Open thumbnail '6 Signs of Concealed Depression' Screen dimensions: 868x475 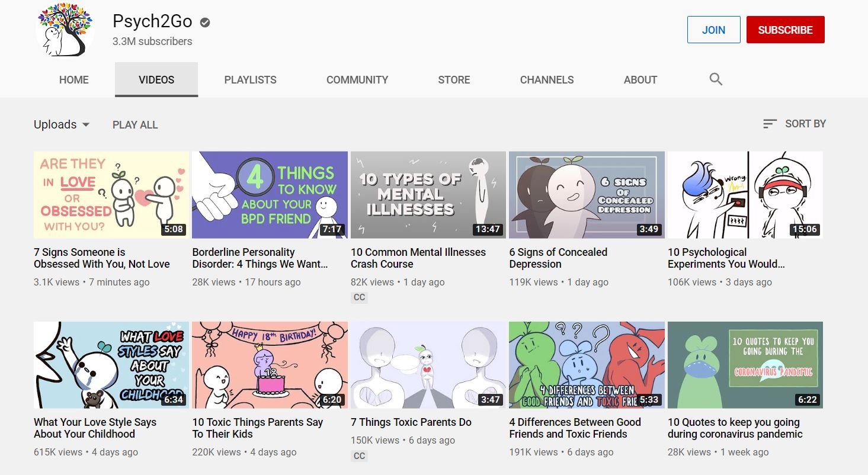click(587, 195)
